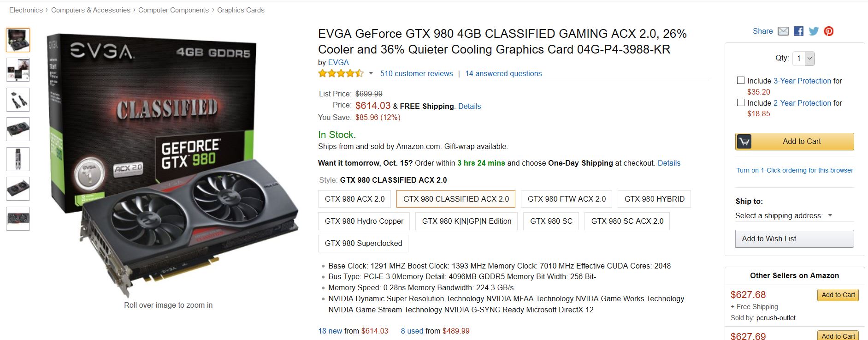The image size is (868, 340).
Task: Open the Graphics Cards breadcrumb
Action: click(241, 10)
